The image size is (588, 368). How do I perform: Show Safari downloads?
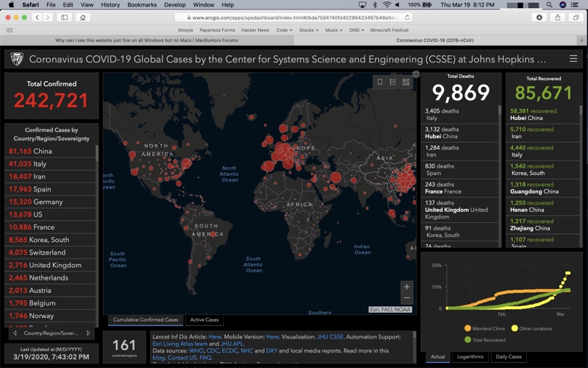[x=539, y=17]
